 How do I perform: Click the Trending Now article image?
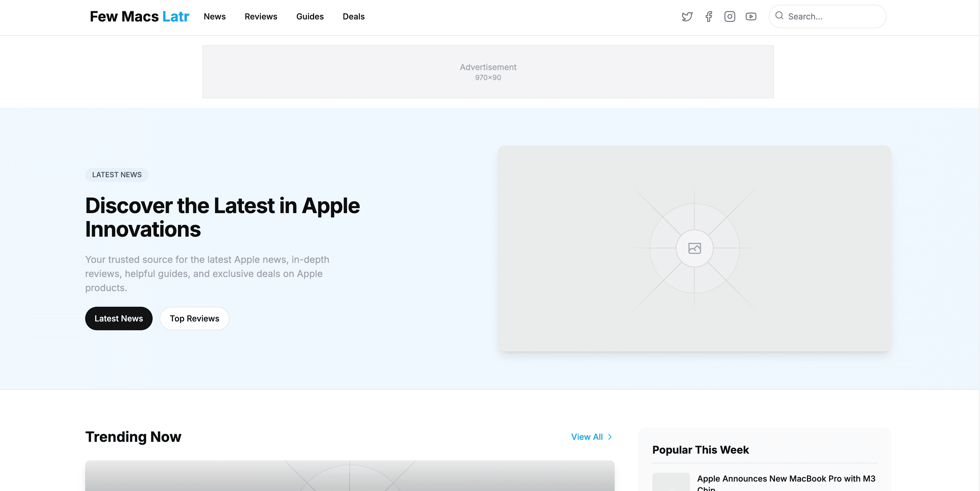tap(350, 476)
